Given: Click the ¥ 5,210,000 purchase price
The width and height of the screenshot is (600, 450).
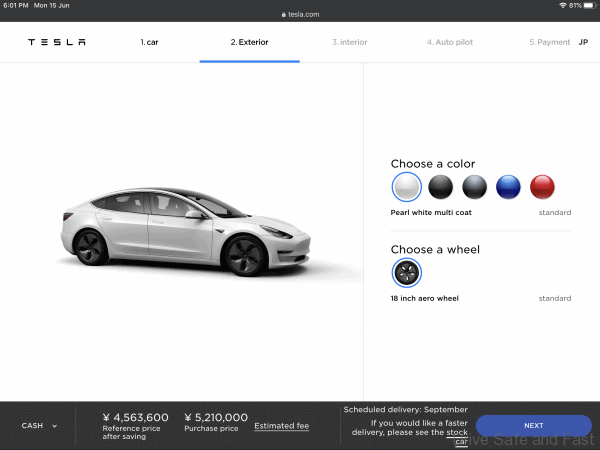Looking at the screenshot, I should [216, 417].
